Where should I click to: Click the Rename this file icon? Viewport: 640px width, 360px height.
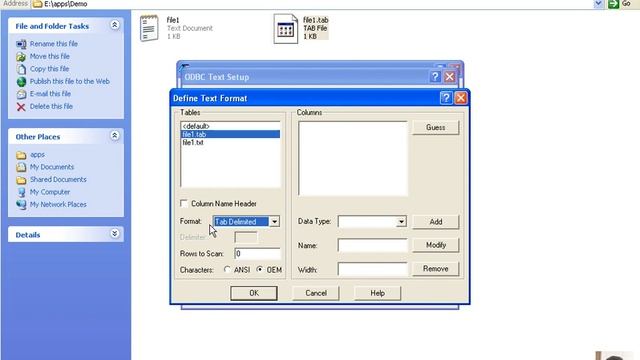21,44
